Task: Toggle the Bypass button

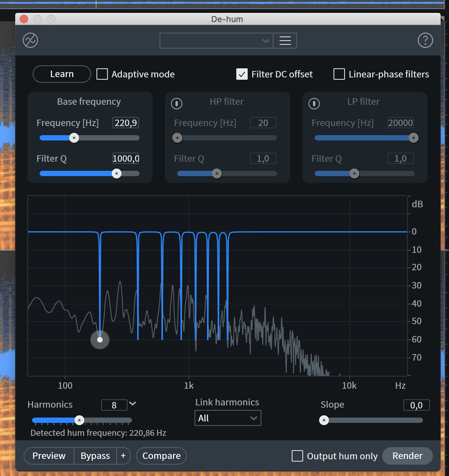Action: (x=95, y=456)
